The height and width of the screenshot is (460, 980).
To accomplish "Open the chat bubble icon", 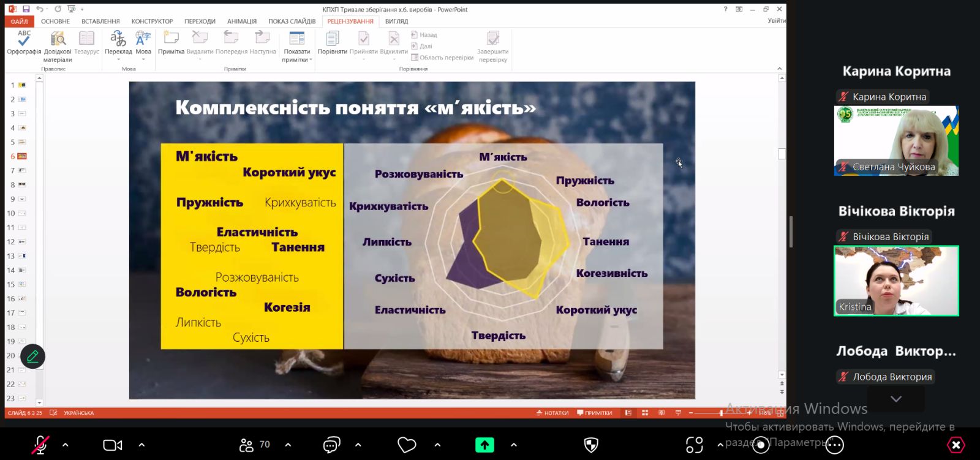I will [x=331, y=445].
